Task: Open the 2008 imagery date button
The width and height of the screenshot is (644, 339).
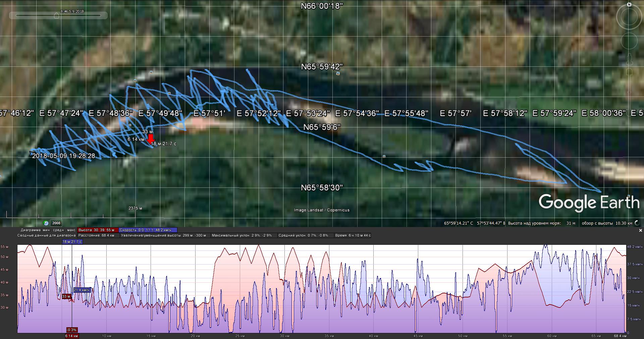Action: point(56,223)
